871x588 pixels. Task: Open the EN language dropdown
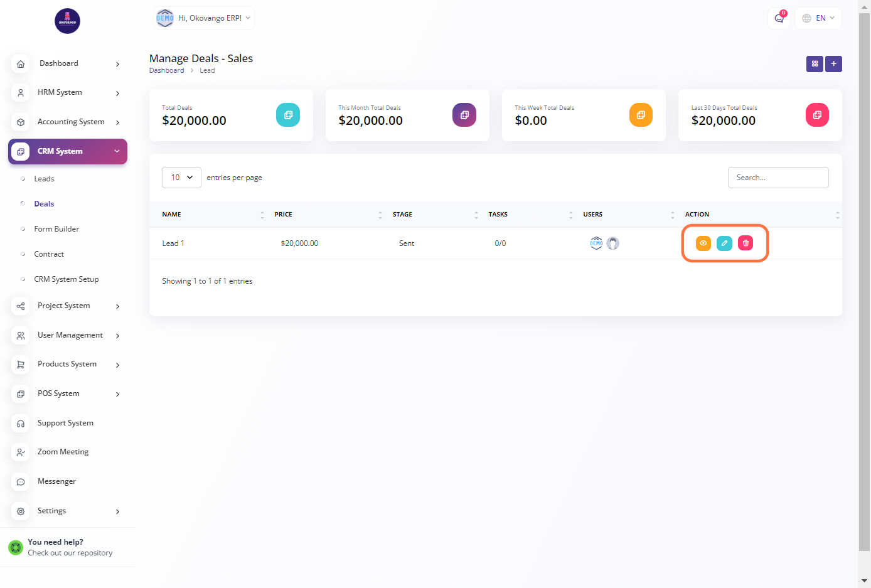point(818,18)
